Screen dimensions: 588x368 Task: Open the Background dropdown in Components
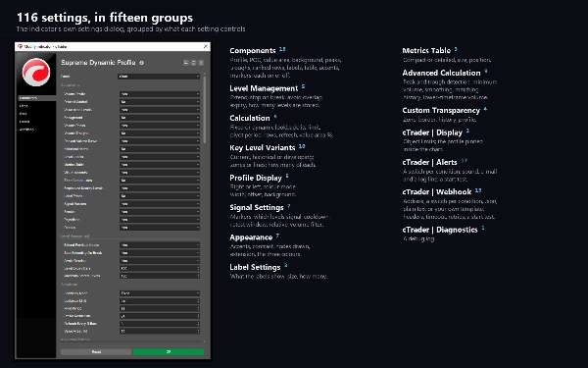click(x=160, y=118)
